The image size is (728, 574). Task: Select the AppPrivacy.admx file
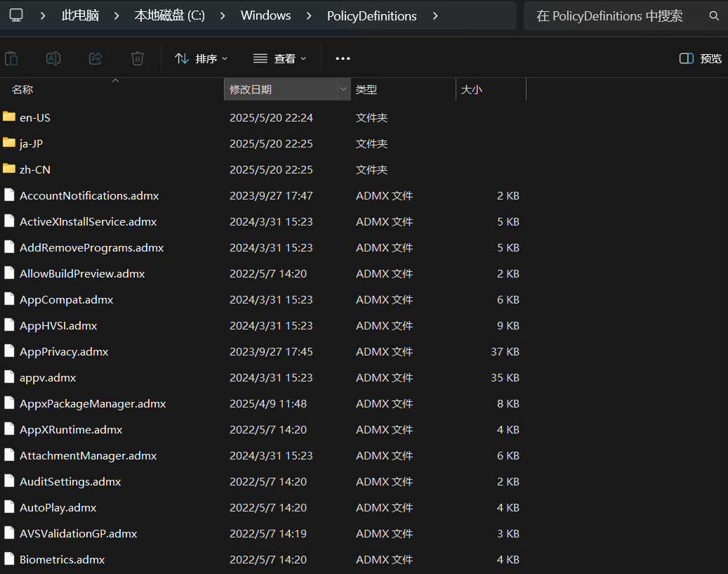pos(64,351)
